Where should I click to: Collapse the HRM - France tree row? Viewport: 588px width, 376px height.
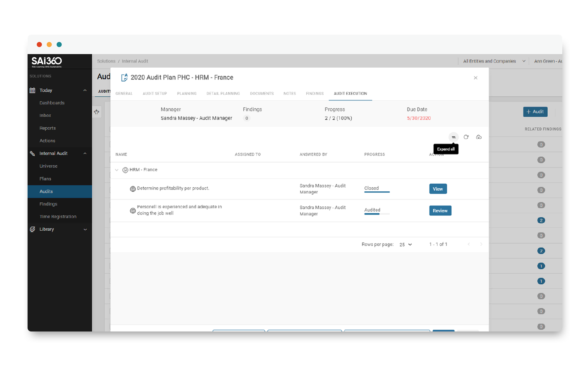point(117,170)
